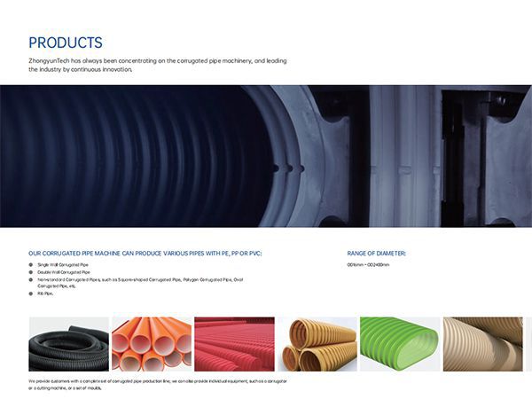
Task: Click the bullet beside Single Wall Corrugated Pipe
Action: [x=31, y=264]
